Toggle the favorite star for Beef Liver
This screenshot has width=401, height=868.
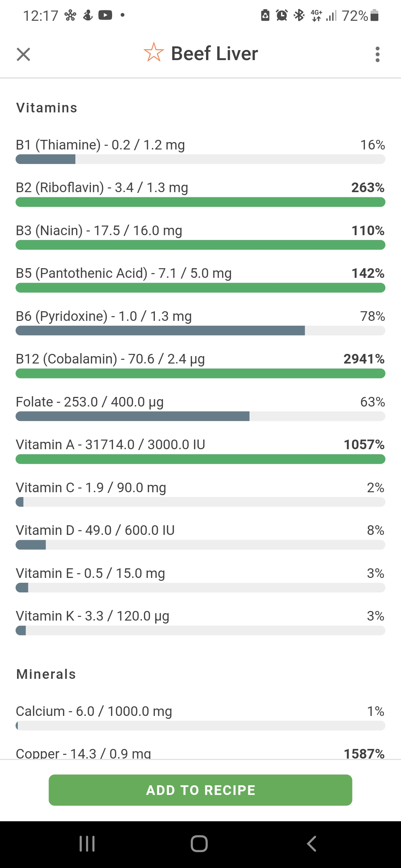(154, 52)
